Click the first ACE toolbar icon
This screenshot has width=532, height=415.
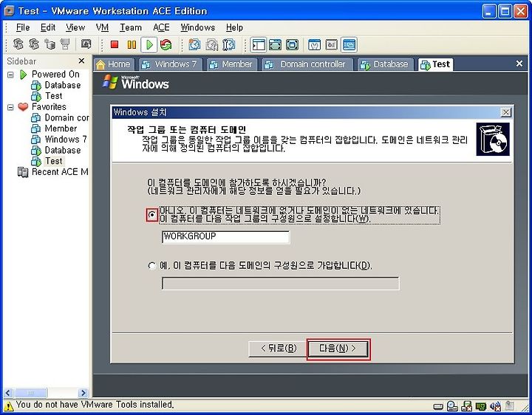18,44
